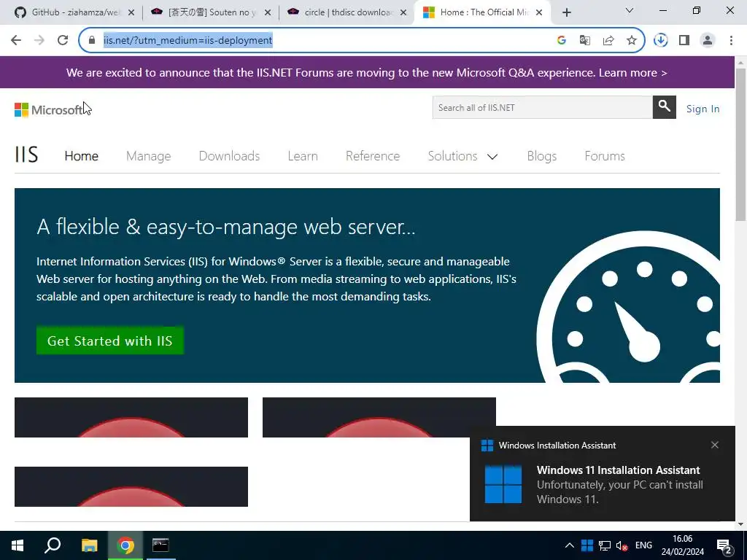Open the network tray icon
Screen dimensions: 747x560
coord(605,545)
